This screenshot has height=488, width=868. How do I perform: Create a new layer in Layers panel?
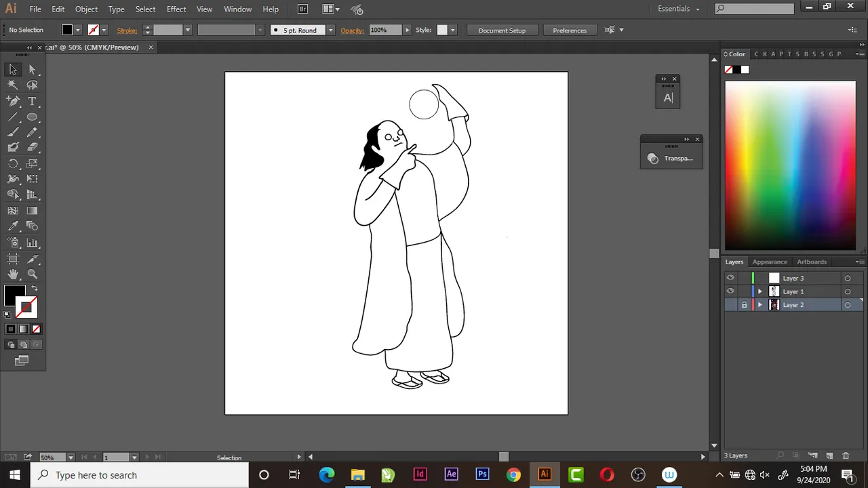tap(829, 455)
